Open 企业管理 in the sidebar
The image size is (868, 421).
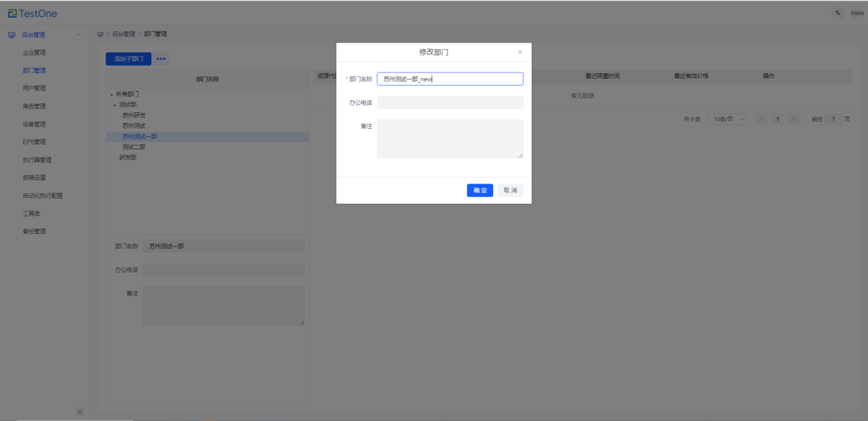pos(34,53)
